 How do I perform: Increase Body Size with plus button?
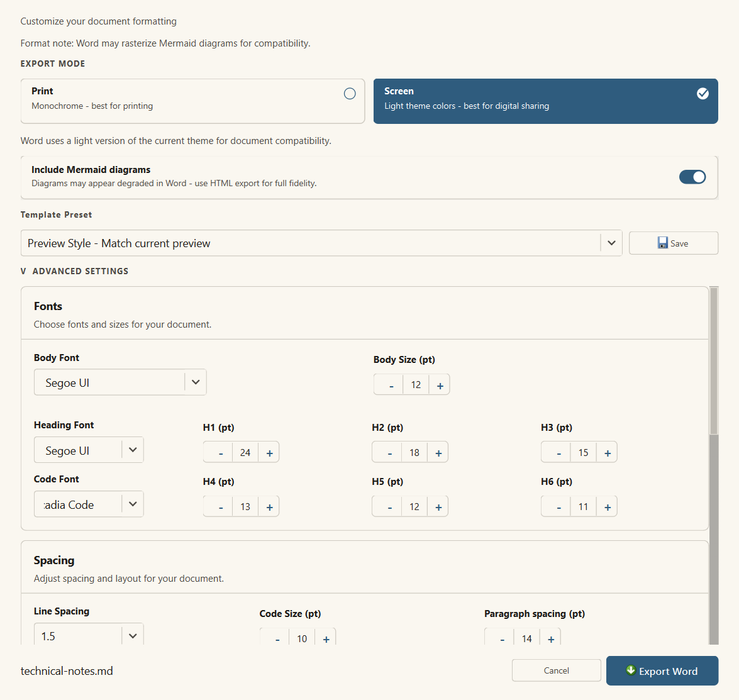coord(440,385)
